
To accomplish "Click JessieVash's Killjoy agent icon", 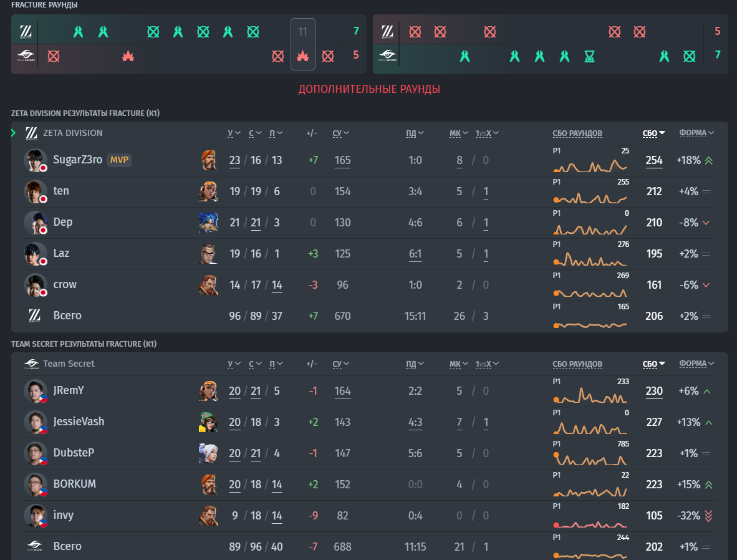I will [208, 422].
